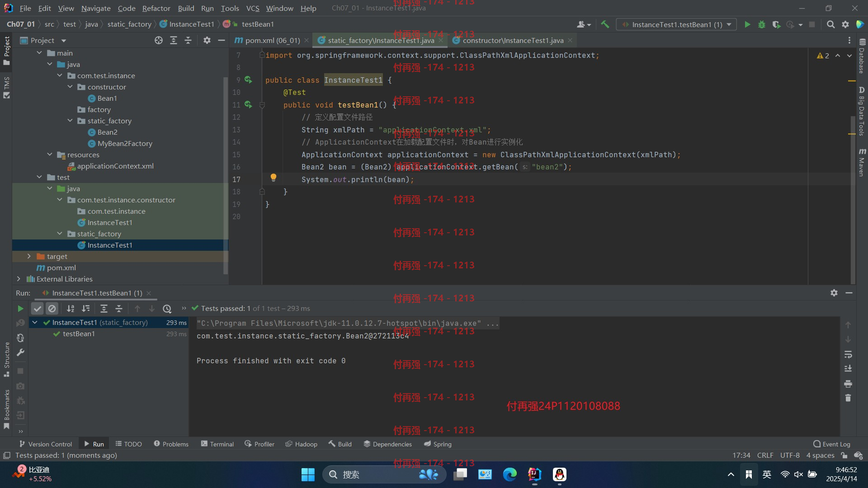Open Maven tool window on right sidebar
The image size is (868, 488).
[862, 162]
